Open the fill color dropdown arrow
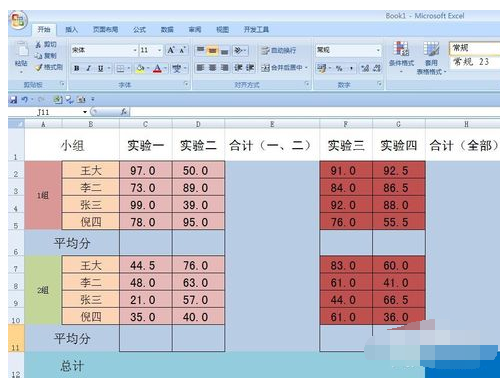Screen dimensions: 500x388 (x=148, y=69)
